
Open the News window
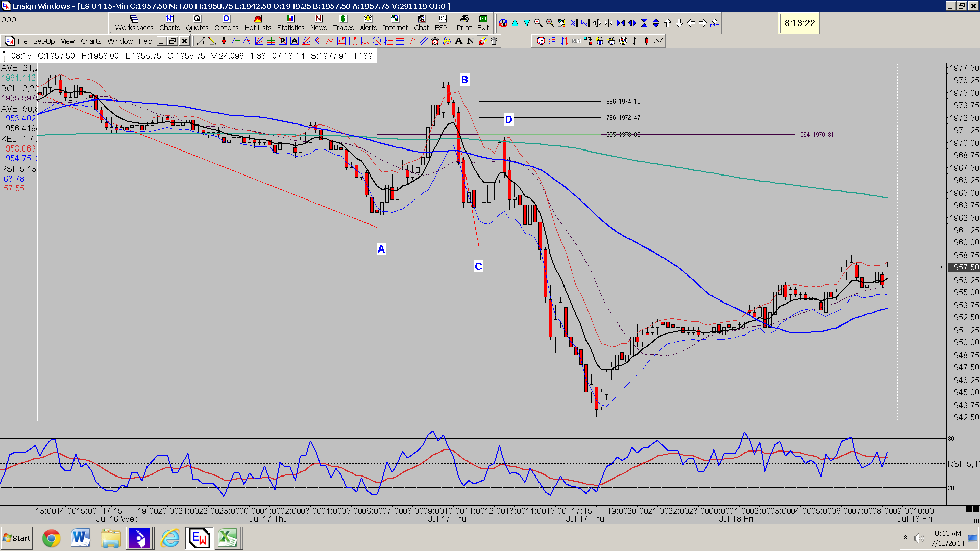318,23
